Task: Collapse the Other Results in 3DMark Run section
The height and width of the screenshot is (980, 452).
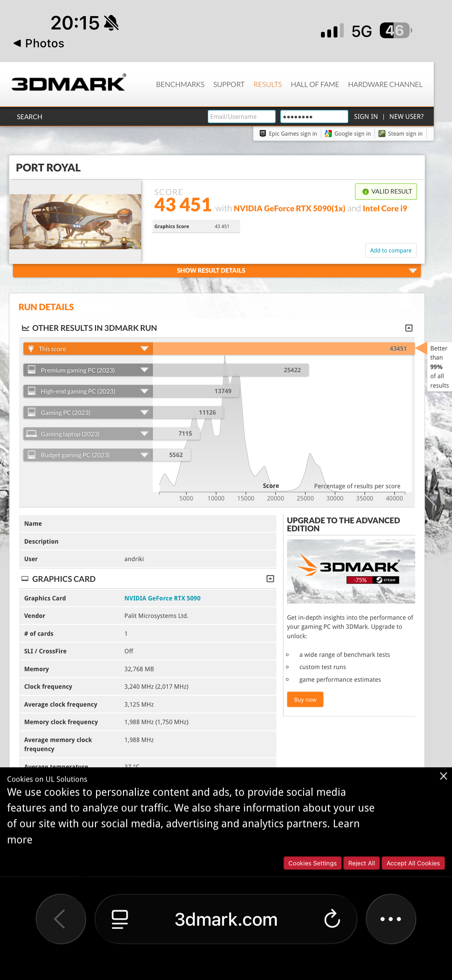Action: [409, 328]
